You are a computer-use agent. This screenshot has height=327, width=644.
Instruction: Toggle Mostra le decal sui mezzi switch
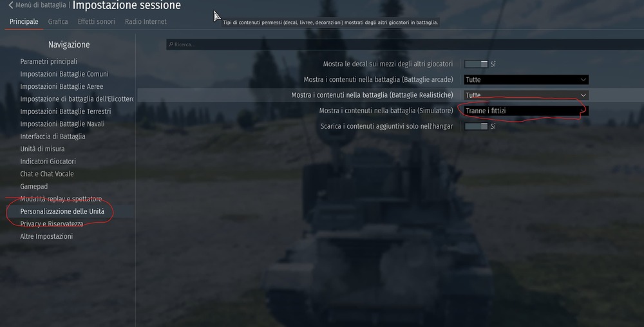tap(476, 64)
